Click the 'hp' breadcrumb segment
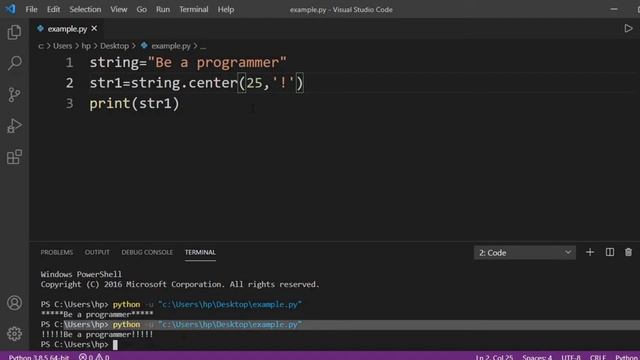 86,46
